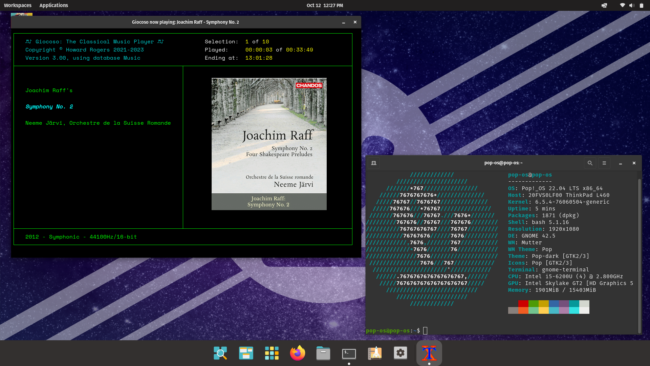
Task: Click the 'Shell: bash 5.1.16' line
Action: point(538,222)
